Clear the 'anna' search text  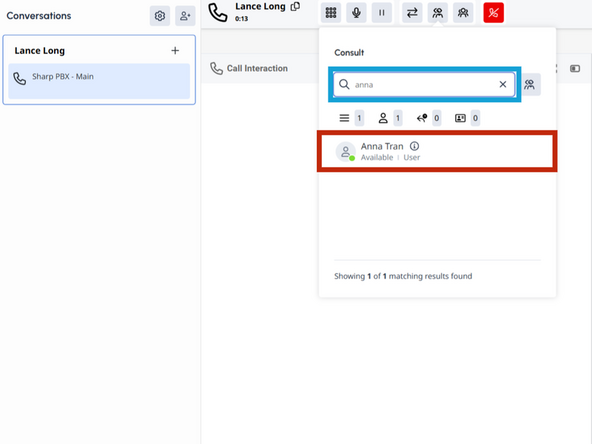point(503,85)
